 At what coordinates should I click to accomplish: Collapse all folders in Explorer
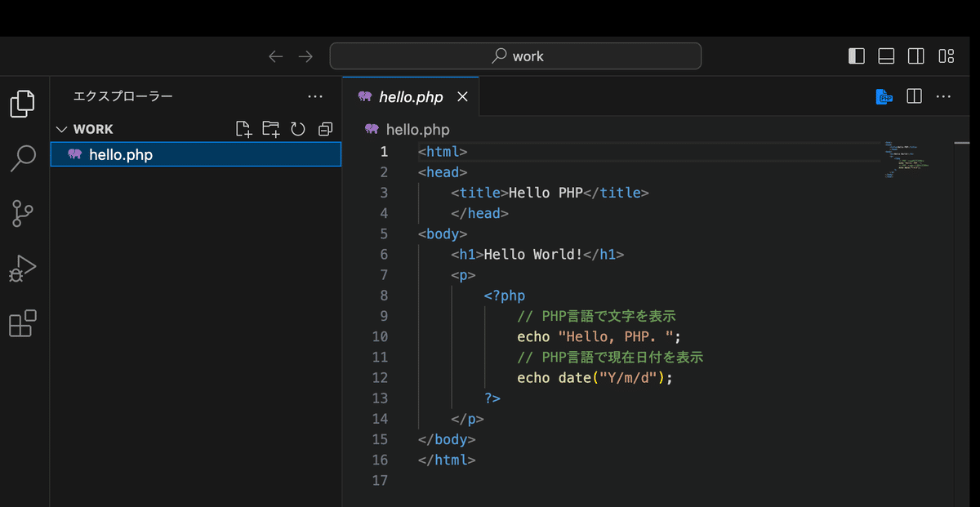[325, 129]
